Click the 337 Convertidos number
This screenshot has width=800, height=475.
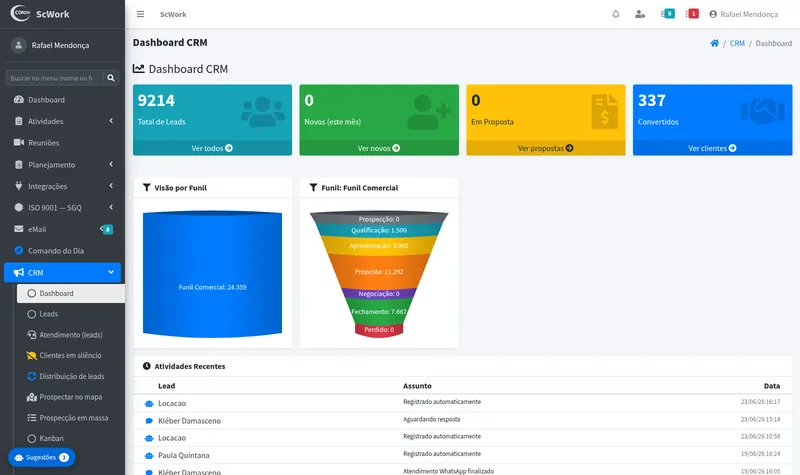click(x=652, y=101)
